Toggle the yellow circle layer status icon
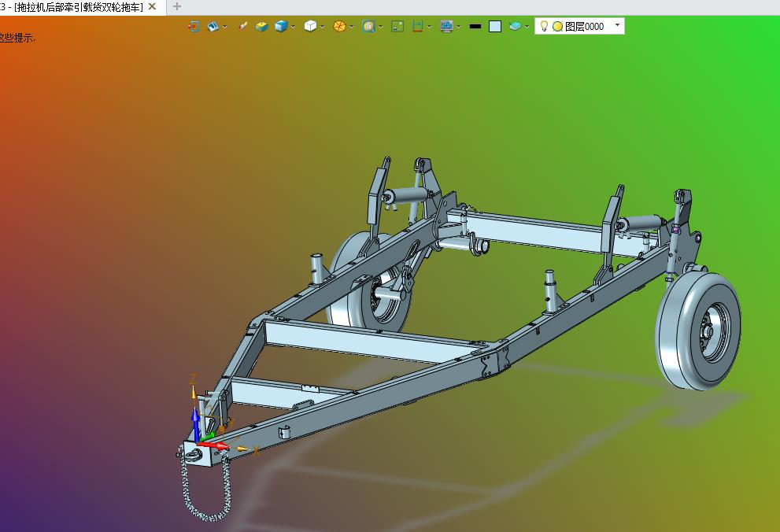 557,26
